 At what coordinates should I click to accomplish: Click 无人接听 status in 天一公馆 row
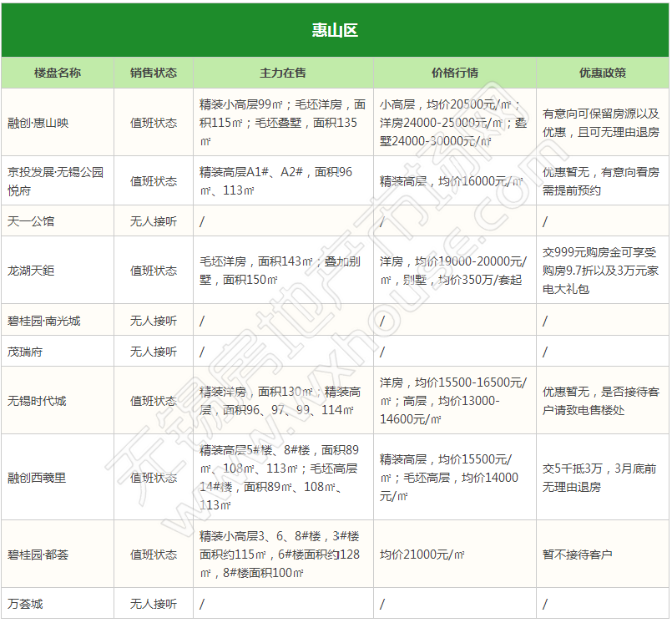pos(154,221)
